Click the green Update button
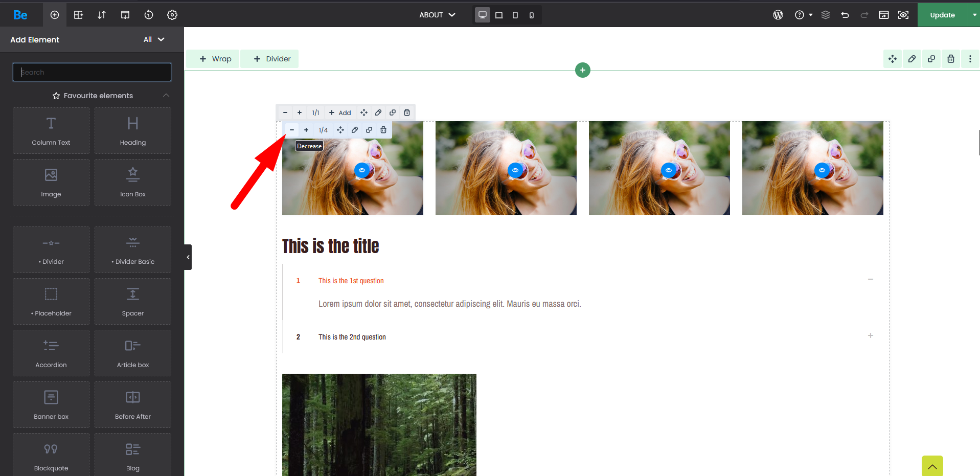The width and height of the screenshot is (980, 476). tap(942, 15)
